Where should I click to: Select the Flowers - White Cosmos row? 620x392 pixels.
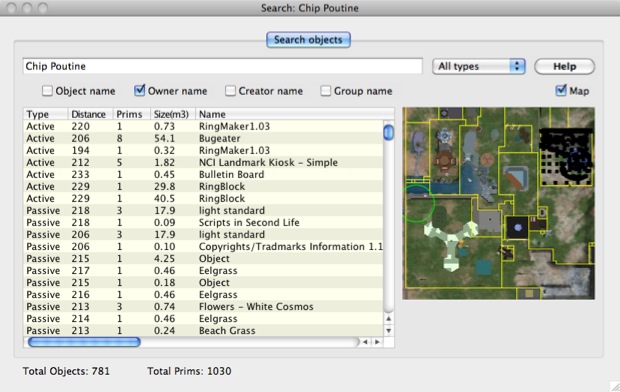click(x=203, y=307)
